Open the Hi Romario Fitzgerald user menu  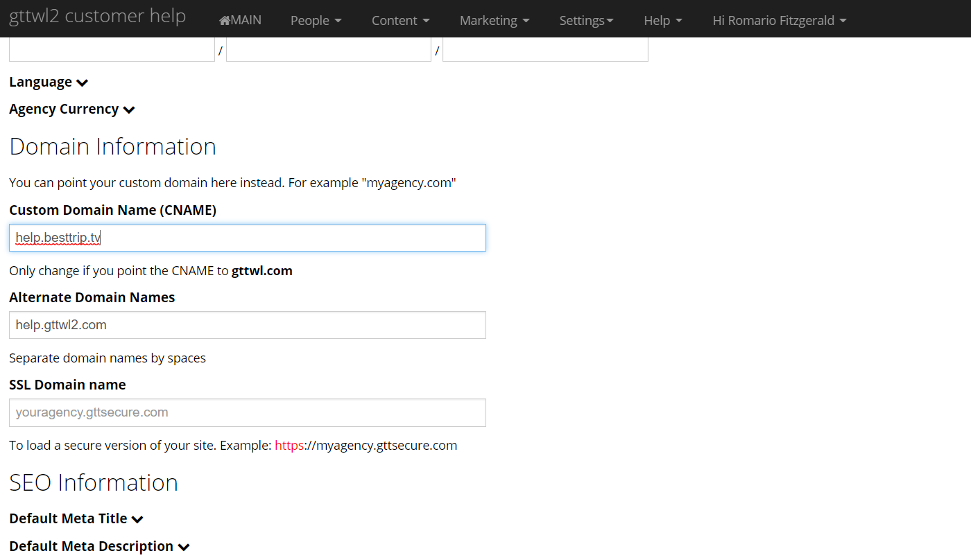coord(779,21)
